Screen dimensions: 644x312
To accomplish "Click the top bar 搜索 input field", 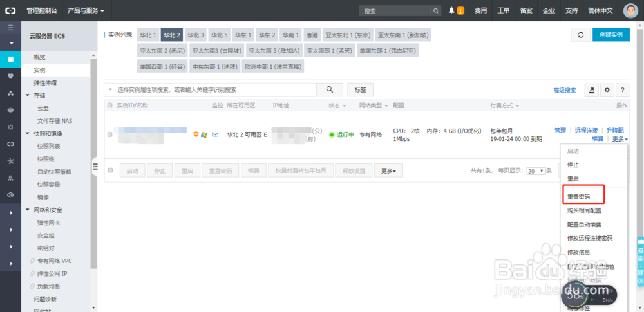I will [x=394, y=11].
